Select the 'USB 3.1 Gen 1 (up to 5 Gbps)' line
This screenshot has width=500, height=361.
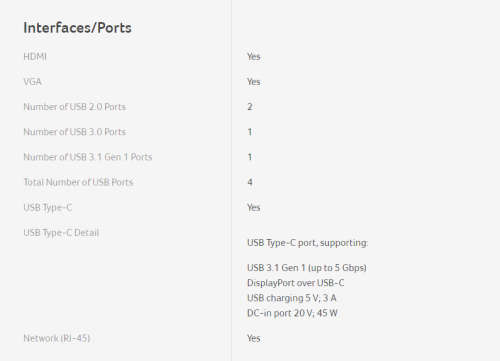click(x=307, y=268)
